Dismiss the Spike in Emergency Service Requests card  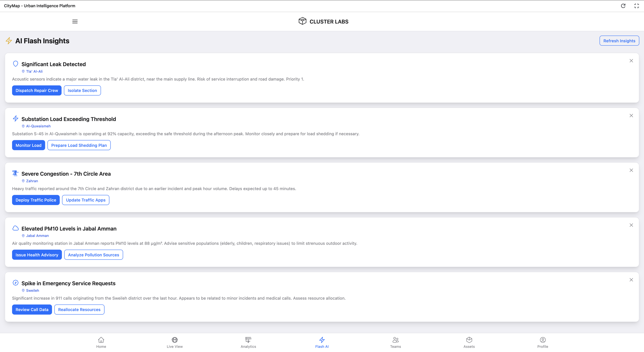click(x=631, y=280)
